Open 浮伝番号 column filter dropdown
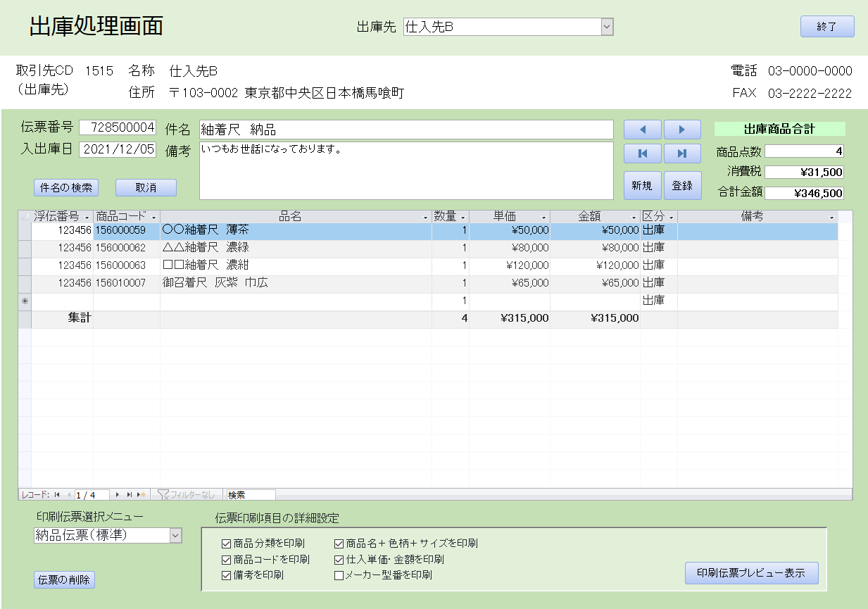868x609 pixels. 87,217
